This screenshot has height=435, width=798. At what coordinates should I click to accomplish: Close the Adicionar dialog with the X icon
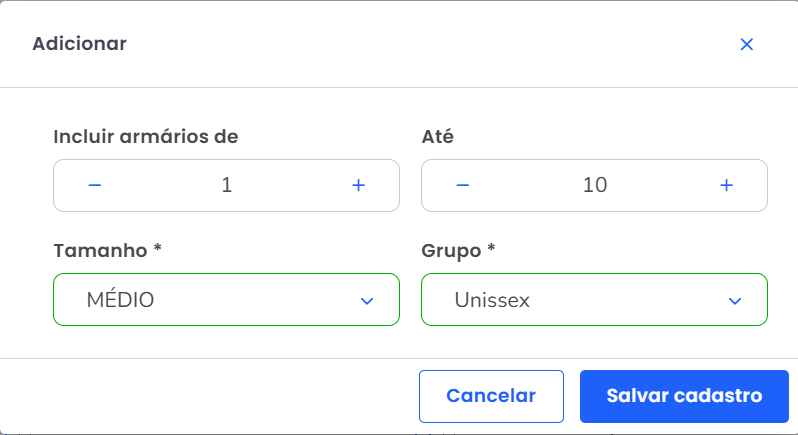[746, 44]
